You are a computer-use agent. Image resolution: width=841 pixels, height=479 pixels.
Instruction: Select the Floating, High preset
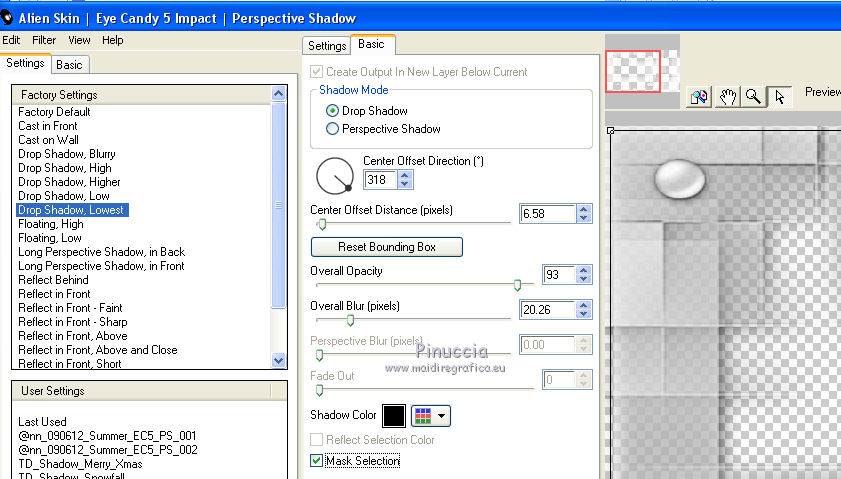tap(51, 224)
